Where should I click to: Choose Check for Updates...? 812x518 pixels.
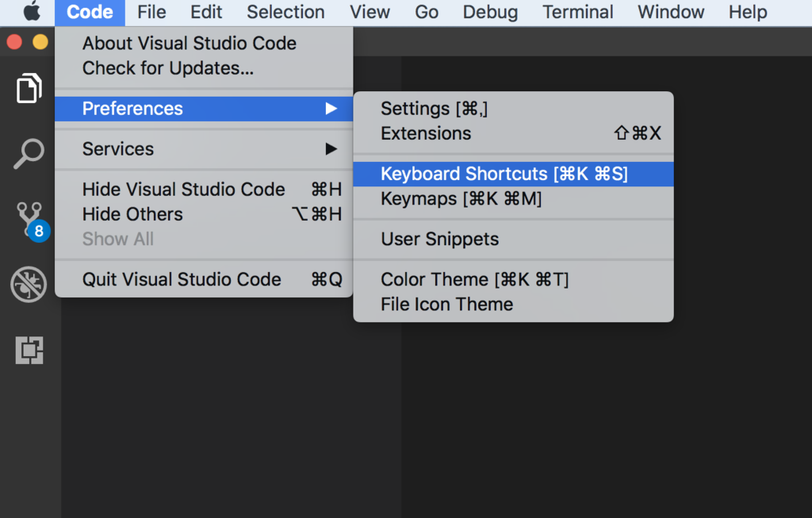click(x=204, y=68)
